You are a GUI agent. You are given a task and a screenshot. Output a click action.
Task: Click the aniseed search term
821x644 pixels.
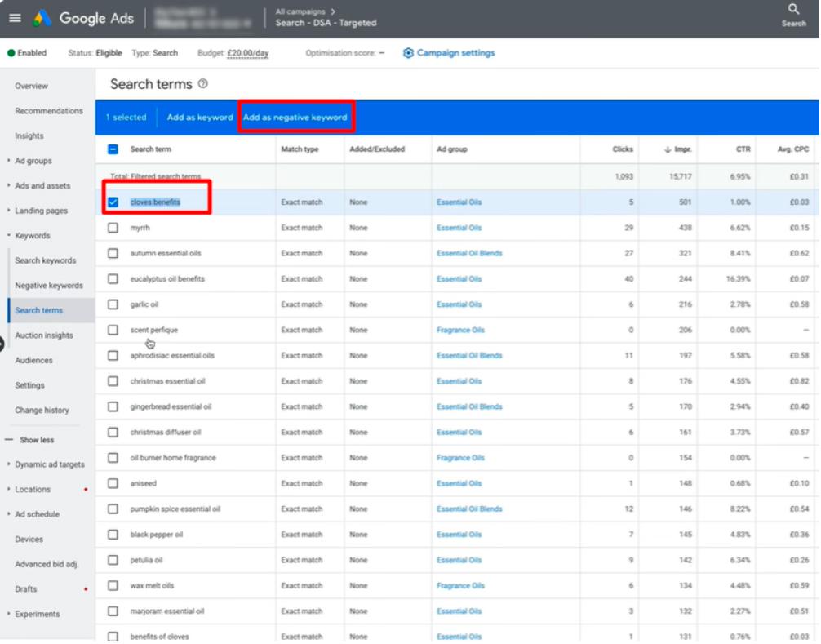[143, 484]
